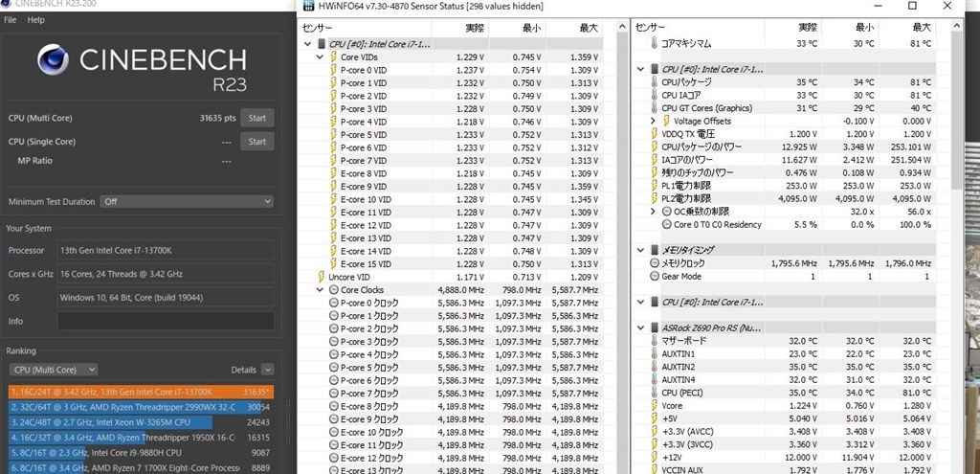Click the memory clock icon
Viewport: 980px width, 474px height.
654,263
